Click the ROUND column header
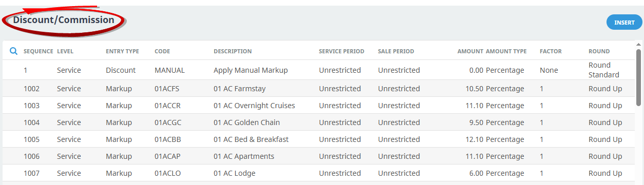This screenshot has height=185, width=644. tap(599, 51)
